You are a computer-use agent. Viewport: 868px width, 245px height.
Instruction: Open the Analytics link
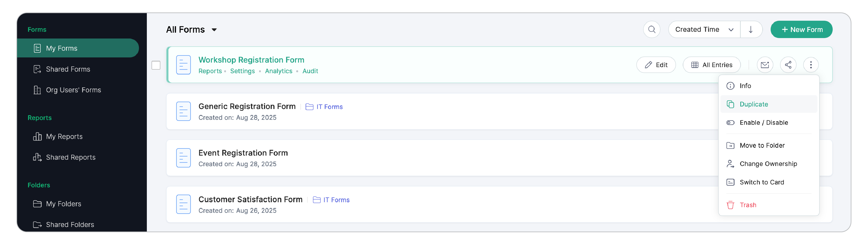coord(278,71)
